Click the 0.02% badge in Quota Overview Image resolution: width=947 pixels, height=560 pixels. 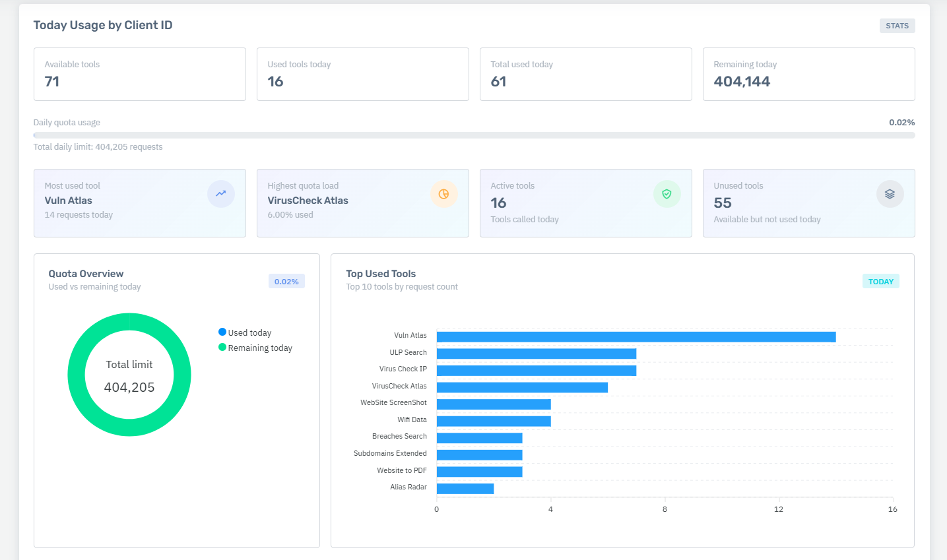click(286, 282)
